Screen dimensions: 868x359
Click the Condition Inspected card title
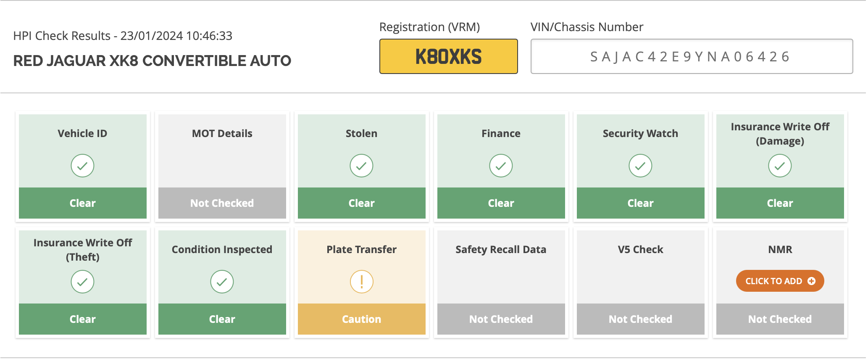[x=222, y=249]
